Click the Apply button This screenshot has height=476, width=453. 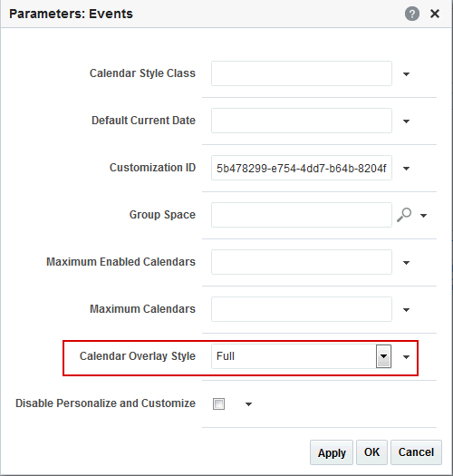tap(332, 452)
